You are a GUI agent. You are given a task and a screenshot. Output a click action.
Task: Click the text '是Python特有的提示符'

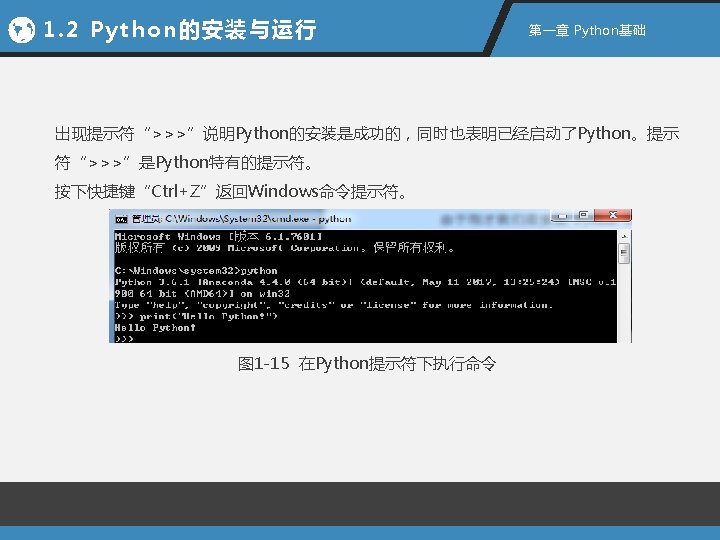pos(226,163)
